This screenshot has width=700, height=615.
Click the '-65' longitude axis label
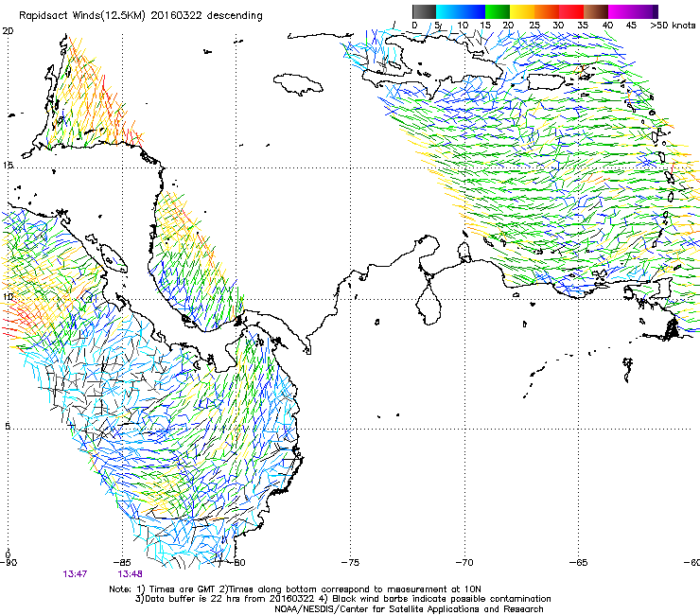click(579, 562)
